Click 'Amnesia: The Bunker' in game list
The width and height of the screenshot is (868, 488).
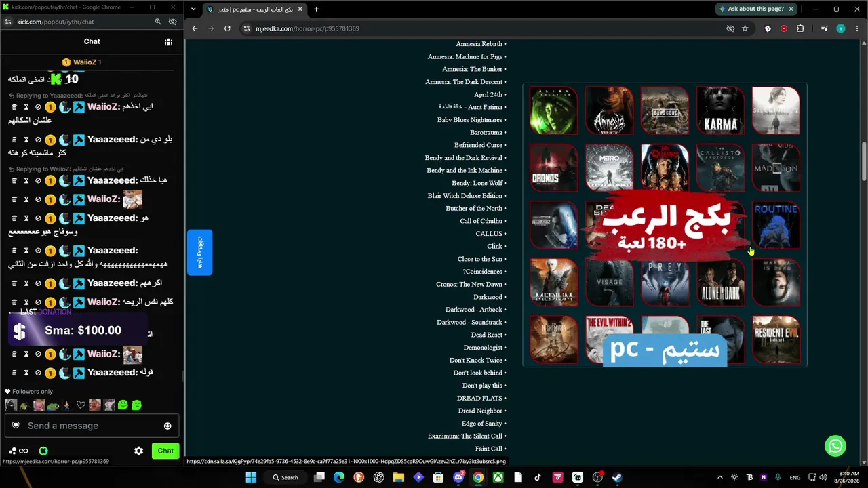point(473,69)
